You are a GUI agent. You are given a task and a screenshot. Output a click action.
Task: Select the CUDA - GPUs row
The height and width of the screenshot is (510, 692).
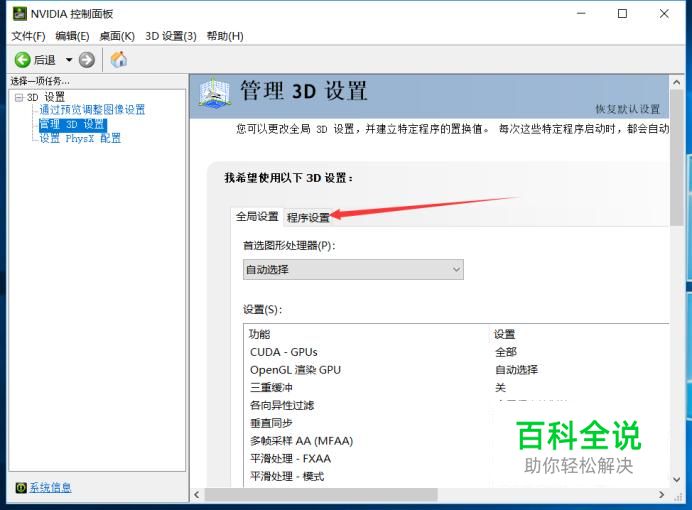(x=457, y=352)
